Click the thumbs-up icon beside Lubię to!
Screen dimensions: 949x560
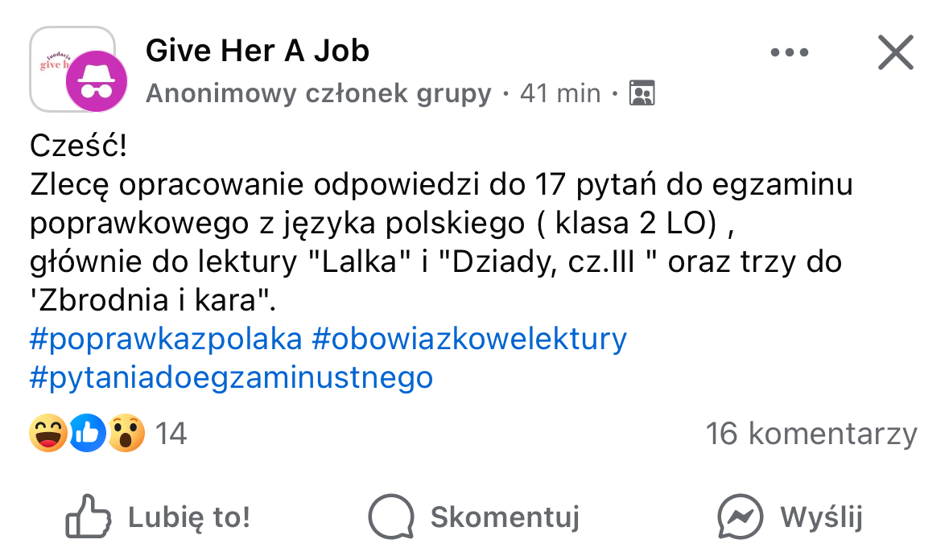[x=89, y=517]
